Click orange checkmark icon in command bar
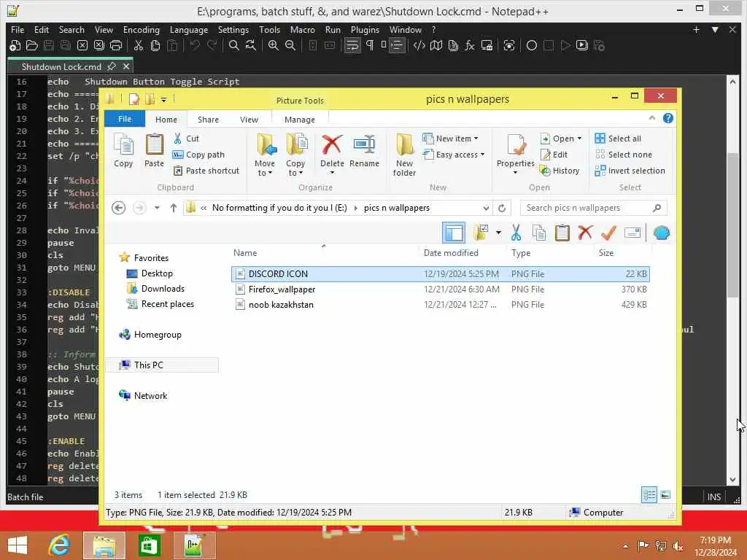The image size is (747, 560). (x=608, y=233)
